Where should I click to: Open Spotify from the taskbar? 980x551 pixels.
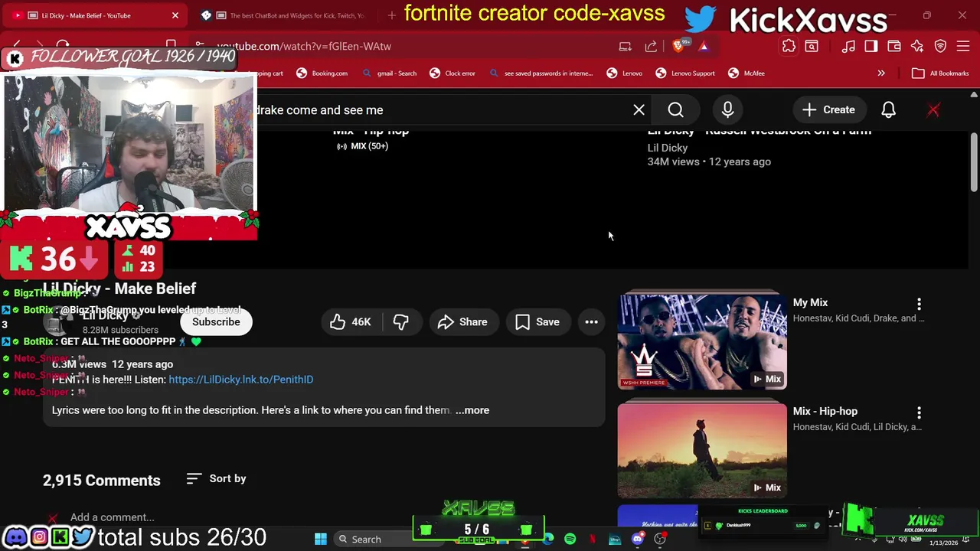(x=570, y=540)
